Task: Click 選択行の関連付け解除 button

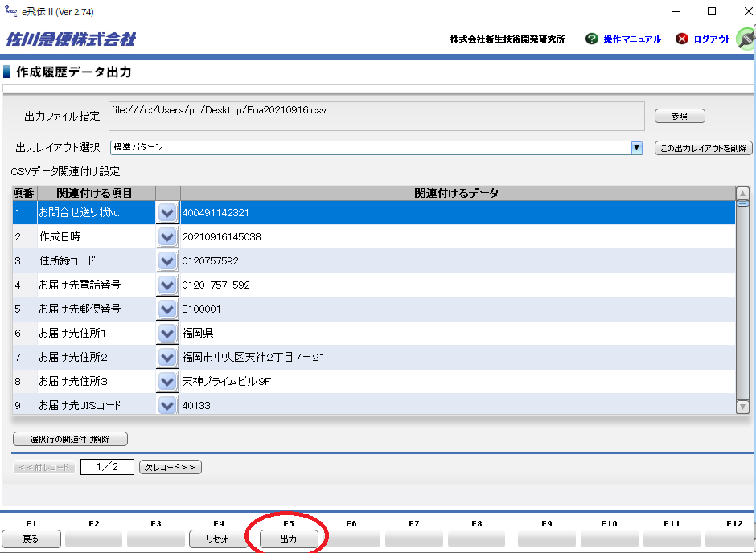Action: (x=70, y=439)
